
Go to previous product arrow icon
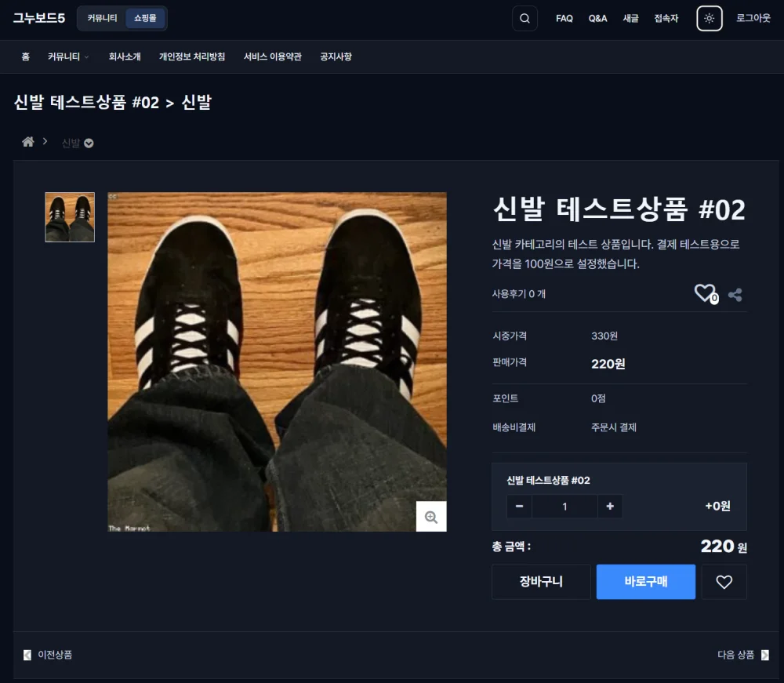tap(27, 655)
